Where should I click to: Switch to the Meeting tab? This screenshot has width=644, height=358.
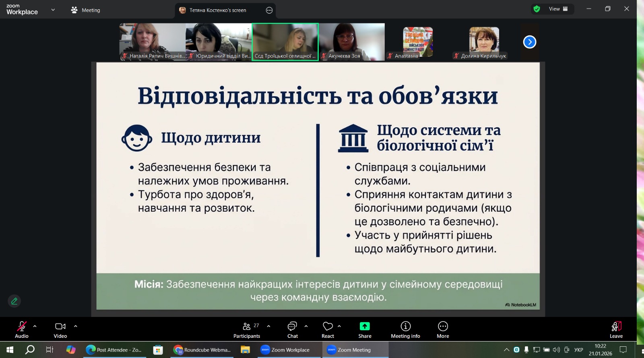tap(86, 10)
